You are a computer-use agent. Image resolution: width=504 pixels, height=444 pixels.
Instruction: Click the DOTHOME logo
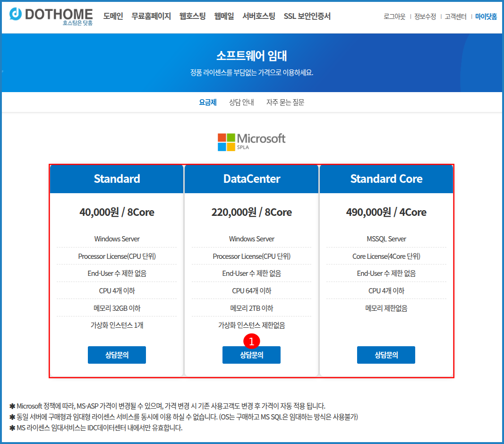51,16
